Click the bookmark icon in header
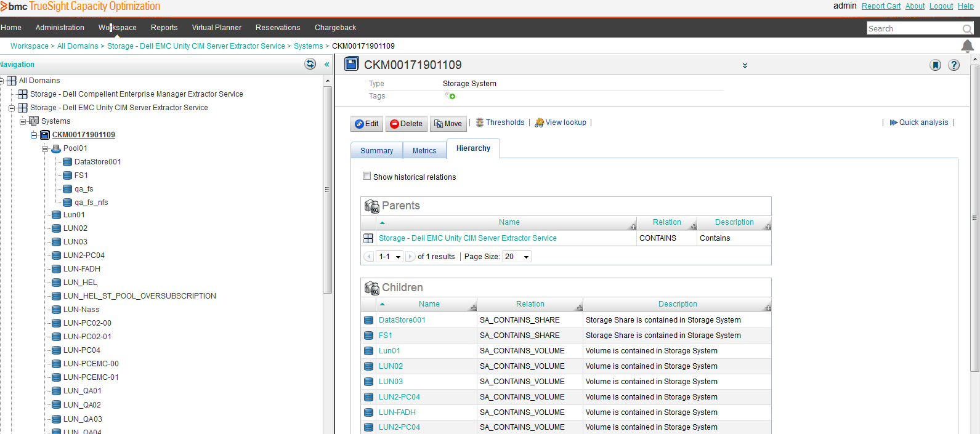This screenshot has width=980, height=434. 935,65
